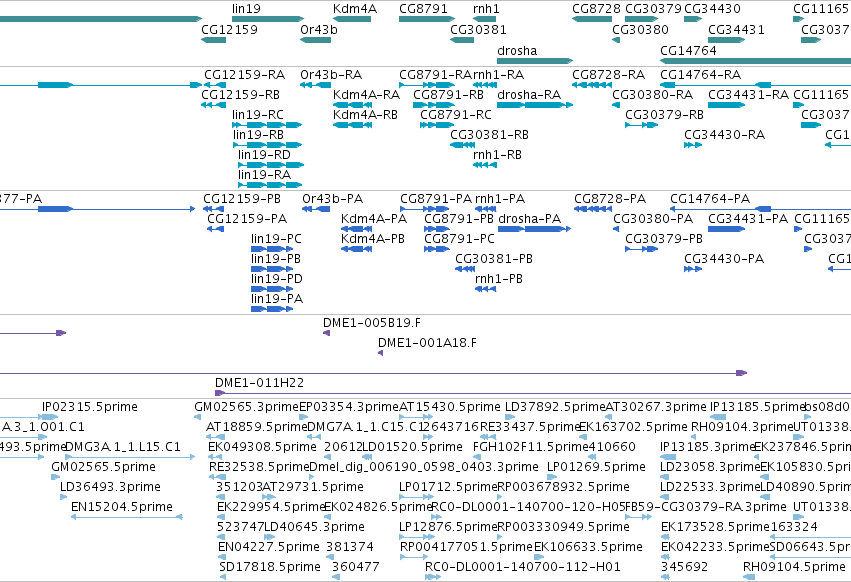Open the Or43b-PA protein label
Image resolution: width=851 pixels, height=582 pixels.
tap(333, 199)
